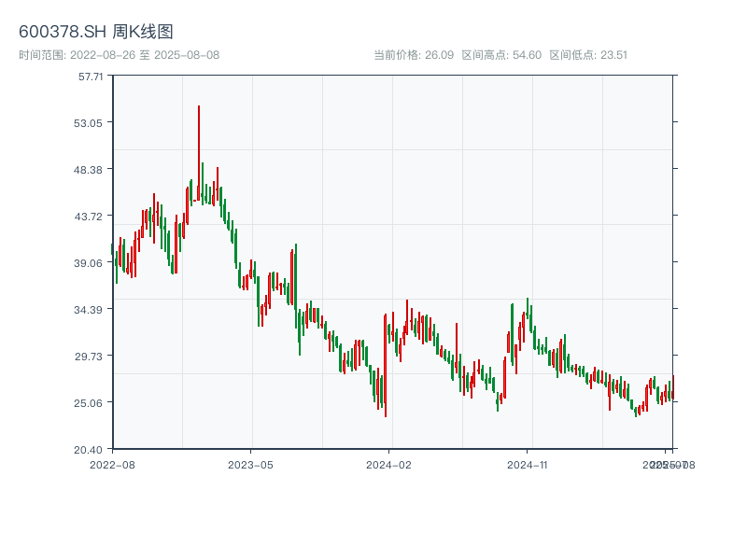Choose the 2024-11 x-axis date label

point(528,464)
